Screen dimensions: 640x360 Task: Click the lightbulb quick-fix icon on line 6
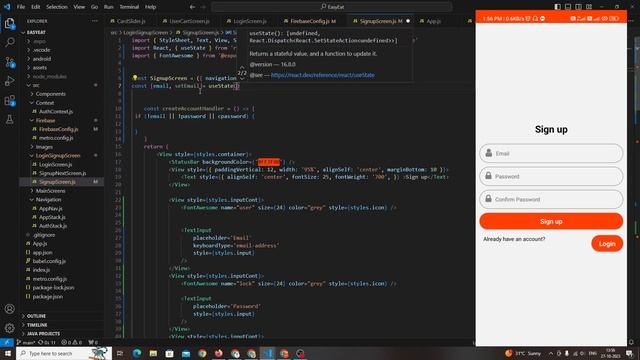[x=135, y=78]
